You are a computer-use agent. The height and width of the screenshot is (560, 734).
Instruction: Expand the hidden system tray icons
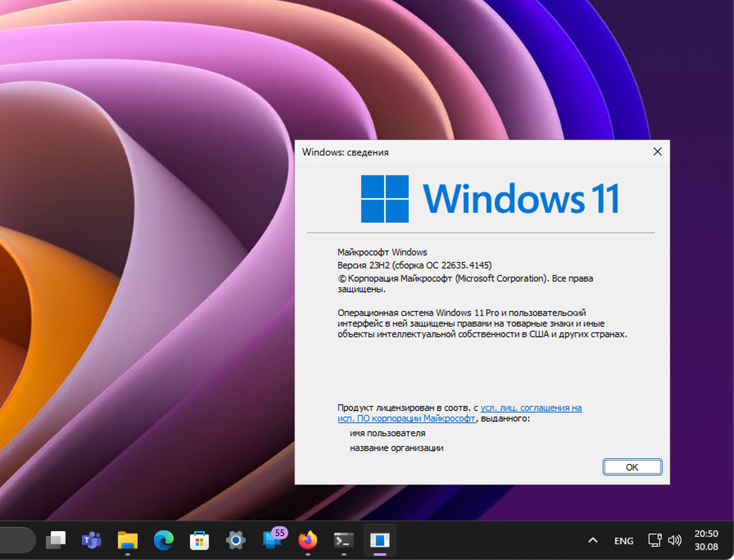click(x=593, y=540)
